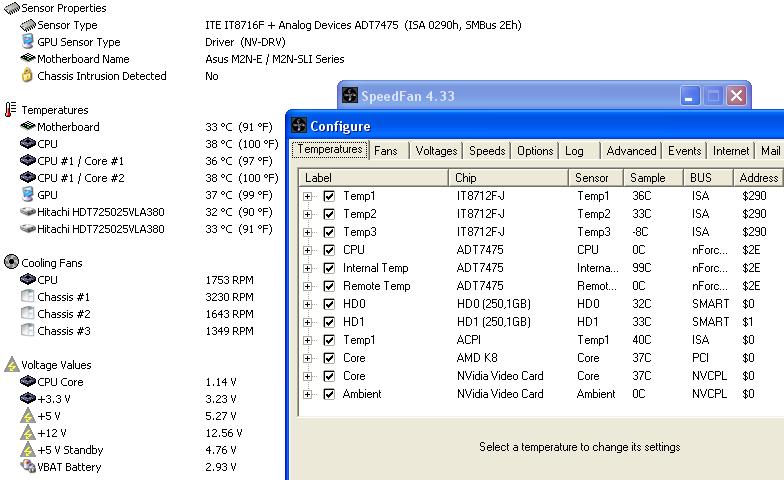Viewport: 784px width, 480px height.
Task: Sort by the Chip column header
Action: (508, 178)
